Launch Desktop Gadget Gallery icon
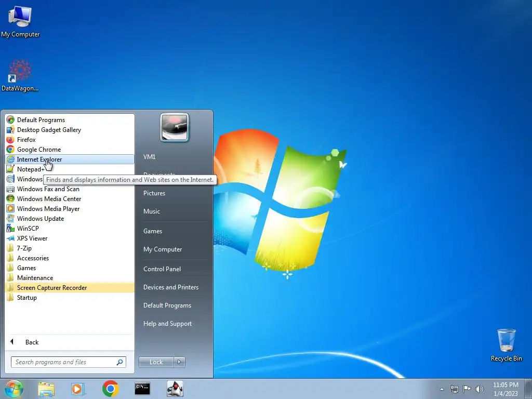 10,129
